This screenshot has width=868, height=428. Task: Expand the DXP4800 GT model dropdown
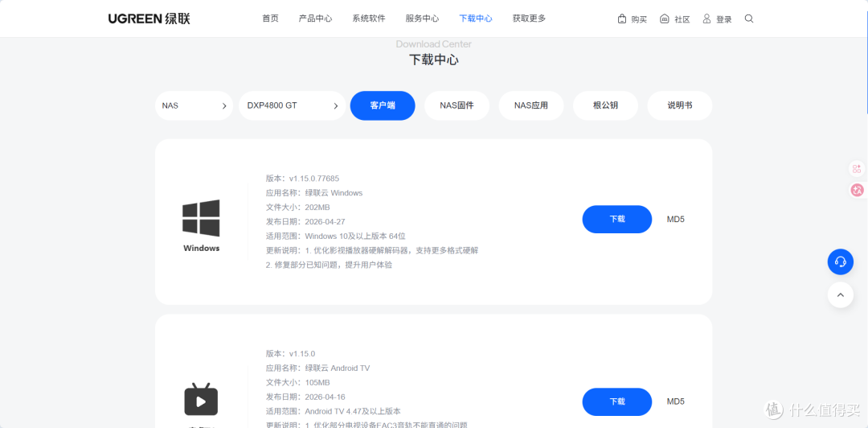pyautogui.click(x=293, y=105)
